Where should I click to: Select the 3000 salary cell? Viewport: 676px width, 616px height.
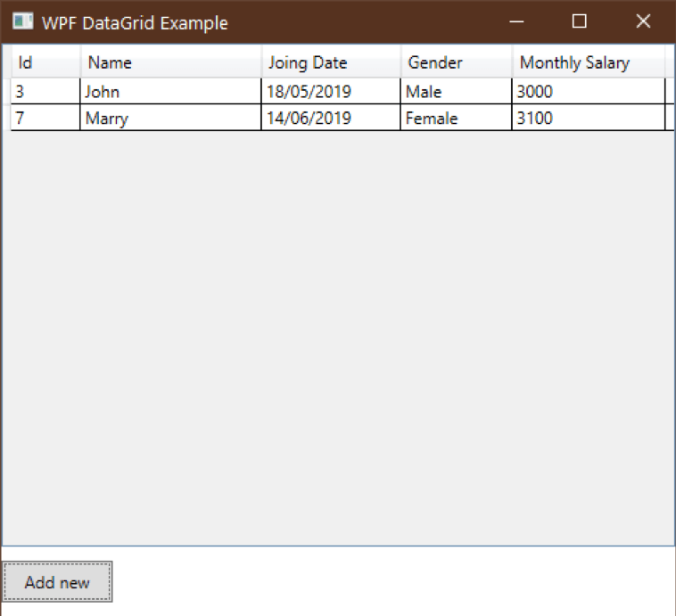click(589, 92)
